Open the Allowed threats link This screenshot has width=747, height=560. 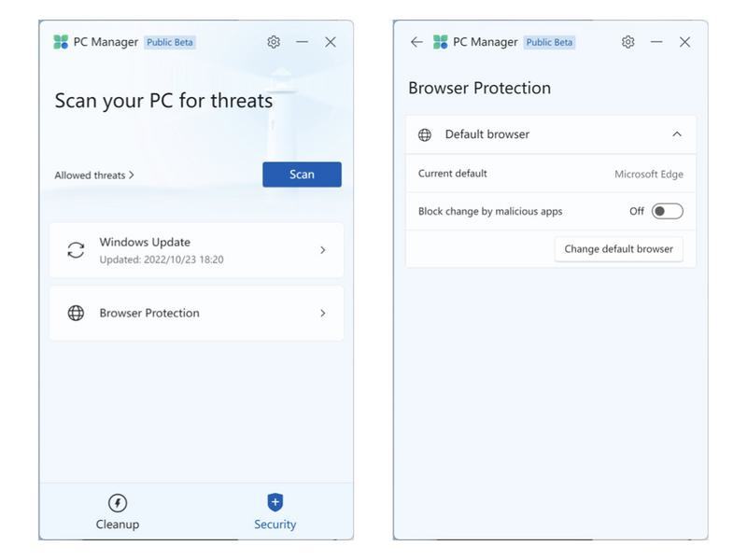94,175
